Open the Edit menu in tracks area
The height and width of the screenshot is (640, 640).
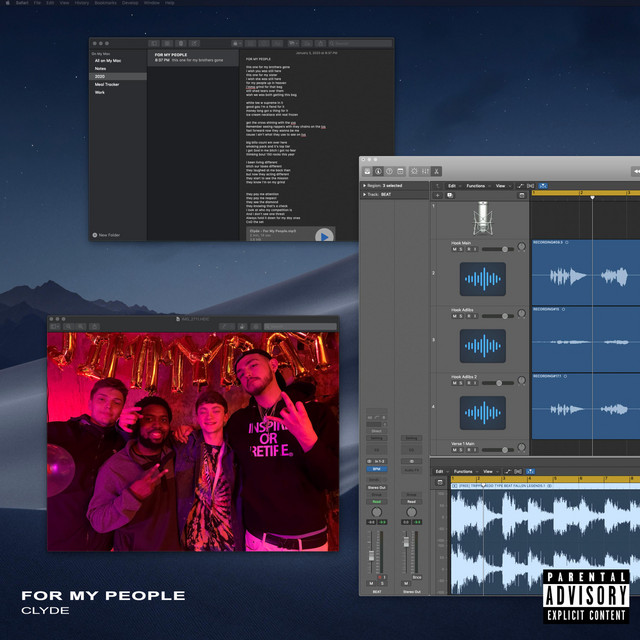click(x=453, y=186)
